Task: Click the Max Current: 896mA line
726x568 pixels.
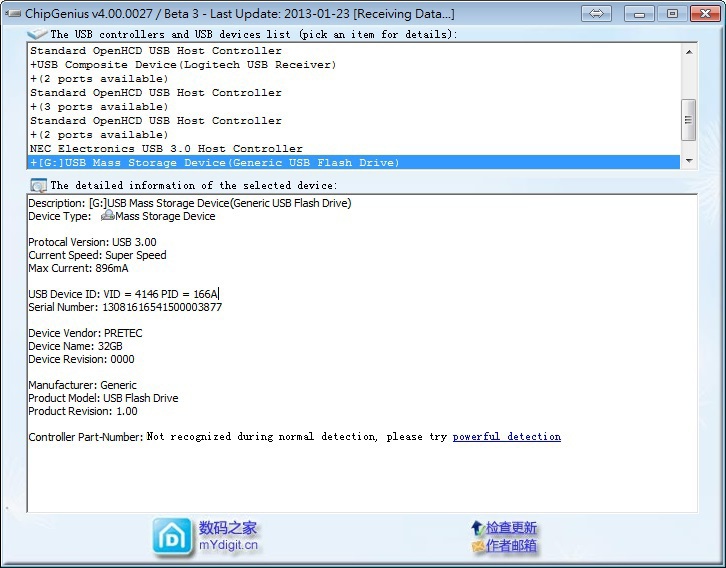Action: click(x=78, y=268)
